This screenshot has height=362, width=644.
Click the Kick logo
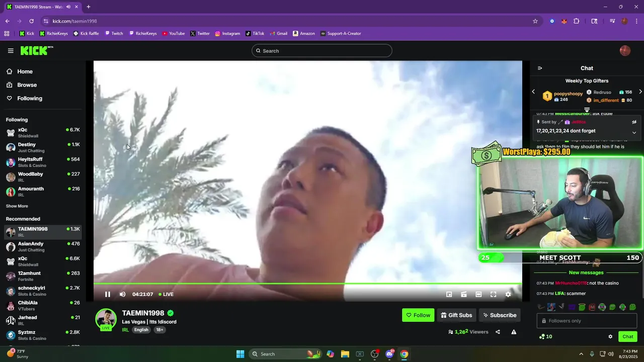[x=36, y=50]
